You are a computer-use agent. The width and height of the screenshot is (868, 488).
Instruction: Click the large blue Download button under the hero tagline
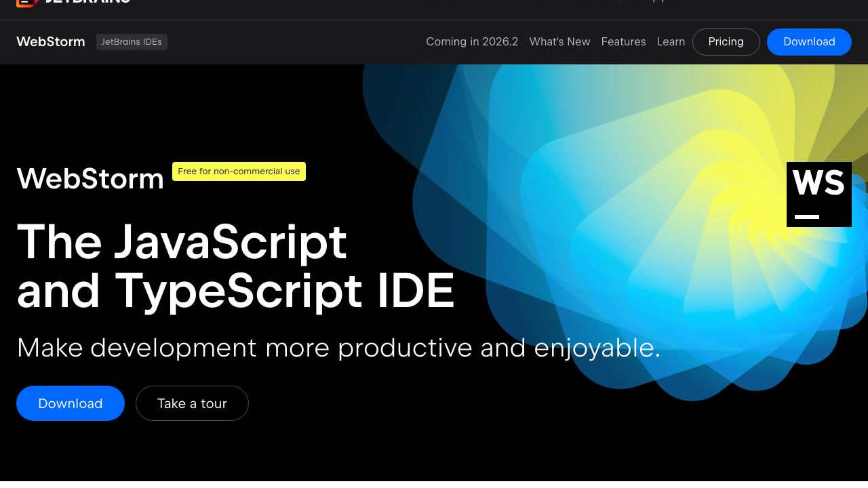coord(71,403)
